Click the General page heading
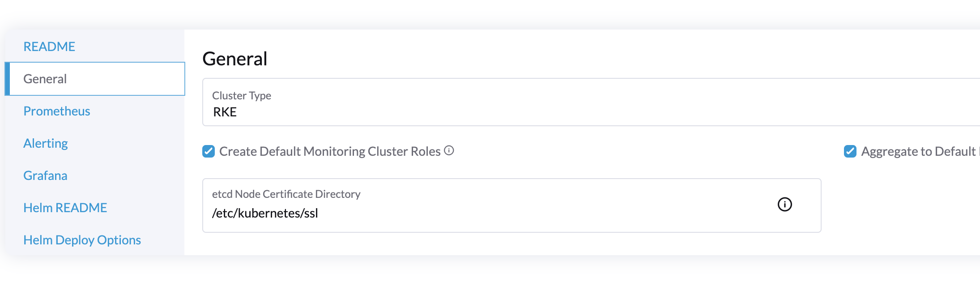Image resolution: width=980 pixels, height=282 pixels. 235,58
